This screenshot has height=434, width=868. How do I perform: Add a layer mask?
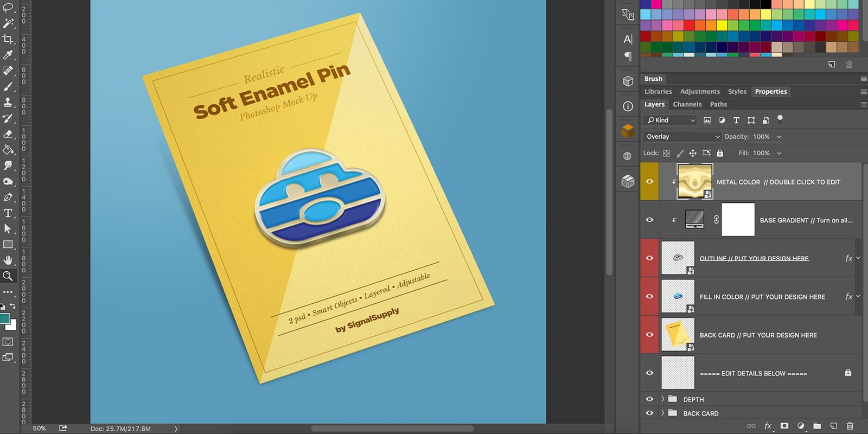(784, 426)
